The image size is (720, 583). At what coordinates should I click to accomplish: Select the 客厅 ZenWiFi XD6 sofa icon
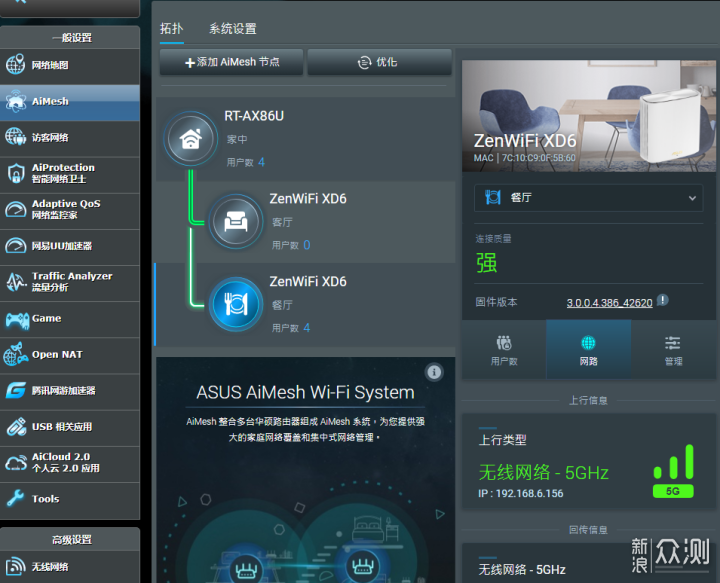(236, 222)
